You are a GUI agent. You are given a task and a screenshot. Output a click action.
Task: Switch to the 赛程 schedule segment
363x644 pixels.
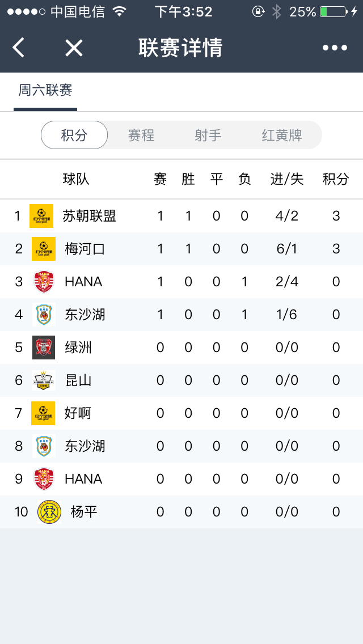click(141, 135)
